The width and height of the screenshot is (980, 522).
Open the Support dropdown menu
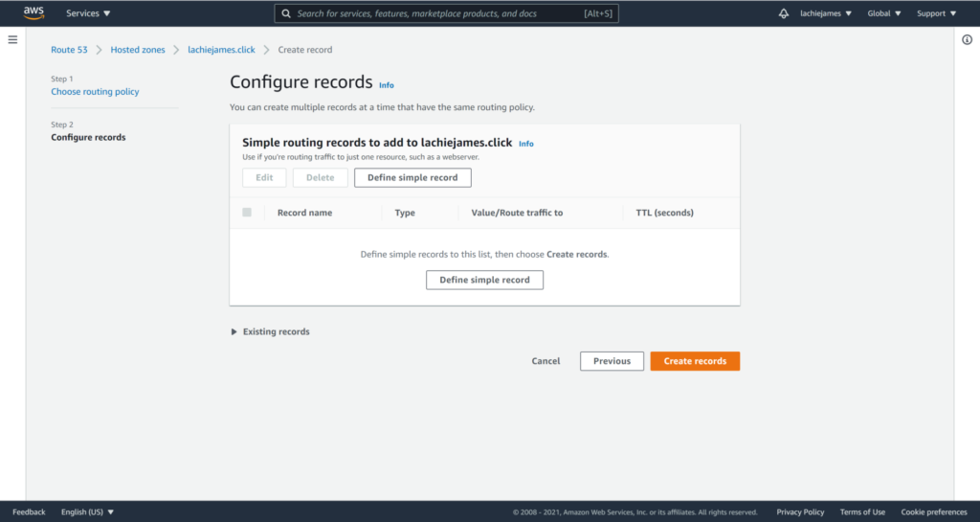click(936, 13)
